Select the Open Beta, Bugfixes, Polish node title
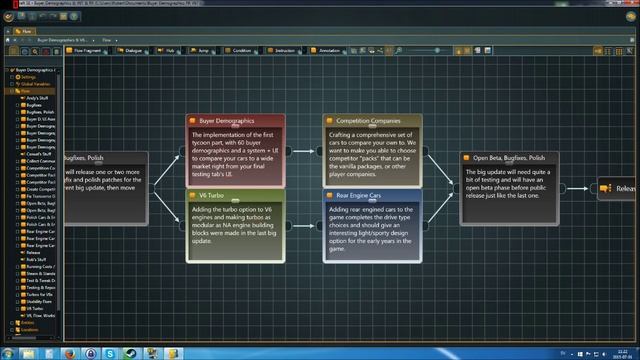This screenshot has width=640, height=360. (509, 158)
